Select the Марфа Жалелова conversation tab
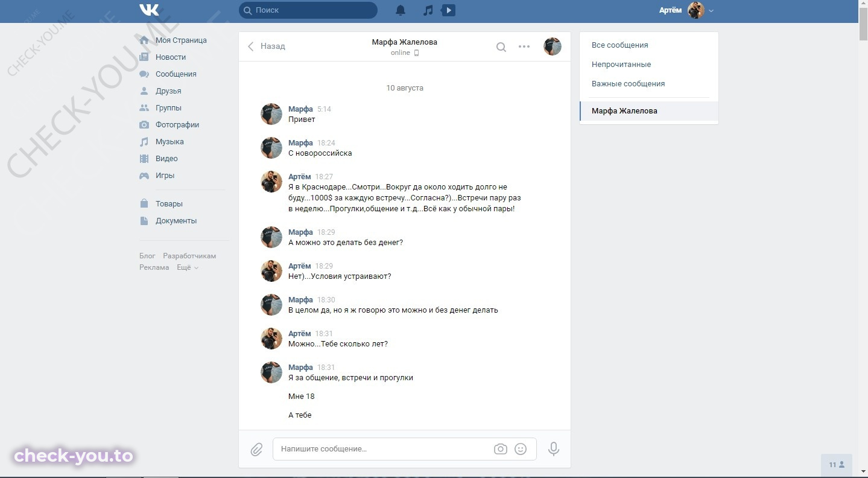The image size is (868, 478). pos(649,111)
